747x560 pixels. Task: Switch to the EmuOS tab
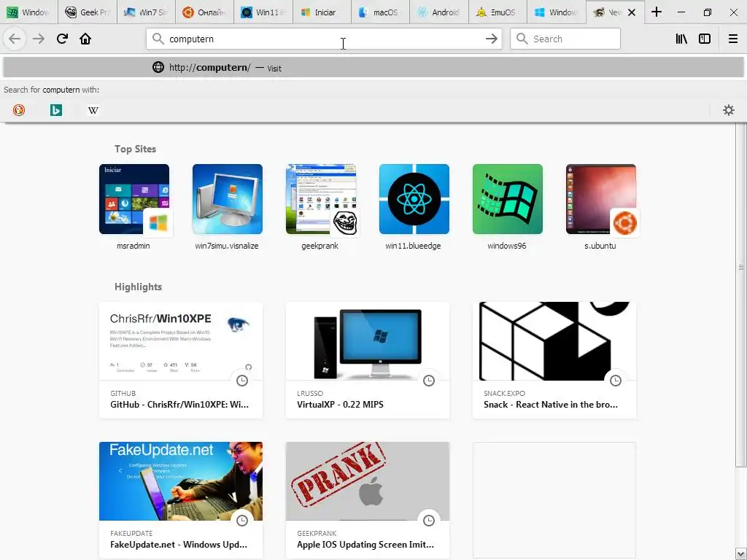pyautogui.click(x=498, y=12)
